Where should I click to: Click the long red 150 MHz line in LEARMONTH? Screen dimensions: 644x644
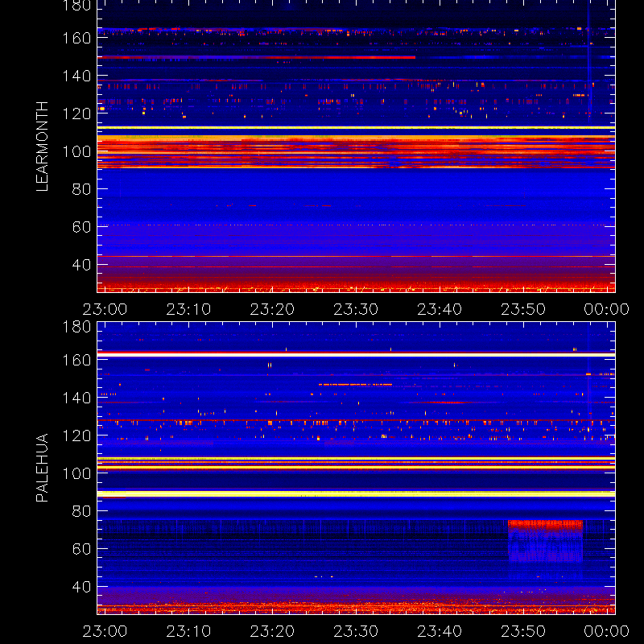click(256, 57)
